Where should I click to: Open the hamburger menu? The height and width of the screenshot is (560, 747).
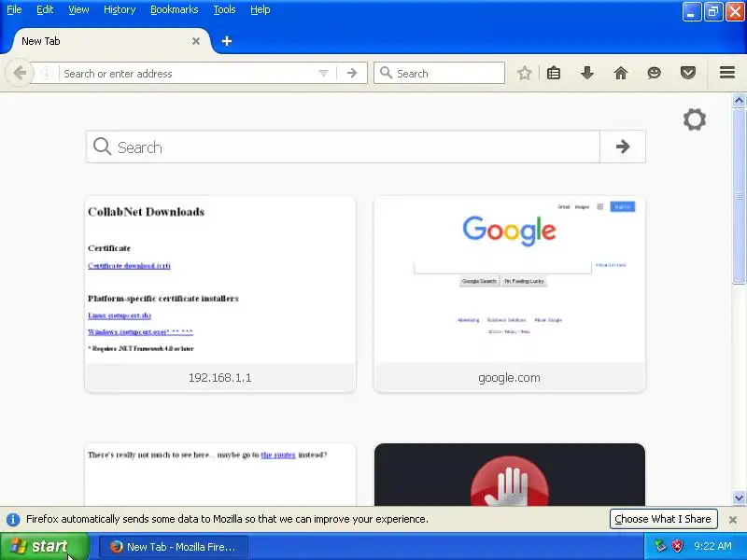tap(727, 73)
